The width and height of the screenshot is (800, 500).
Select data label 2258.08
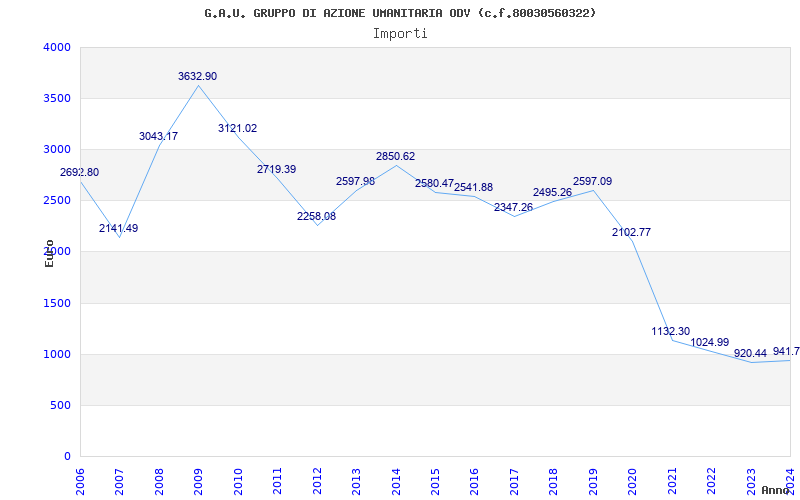pos(316,216)
